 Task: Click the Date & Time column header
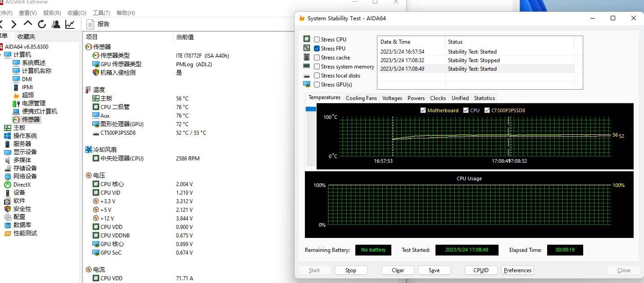click(411, 42)
